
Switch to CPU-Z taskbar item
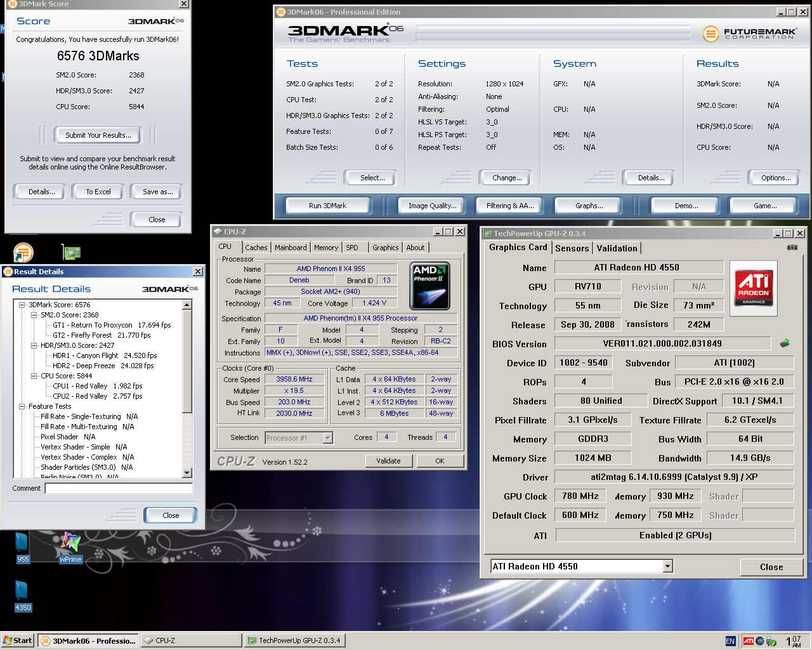(191, 640)
